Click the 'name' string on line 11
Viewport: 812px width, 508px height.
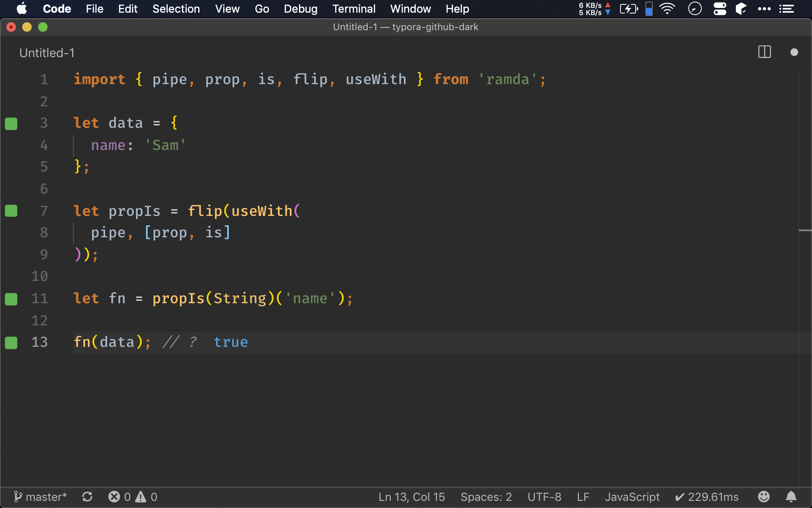[x=310, y=298]
